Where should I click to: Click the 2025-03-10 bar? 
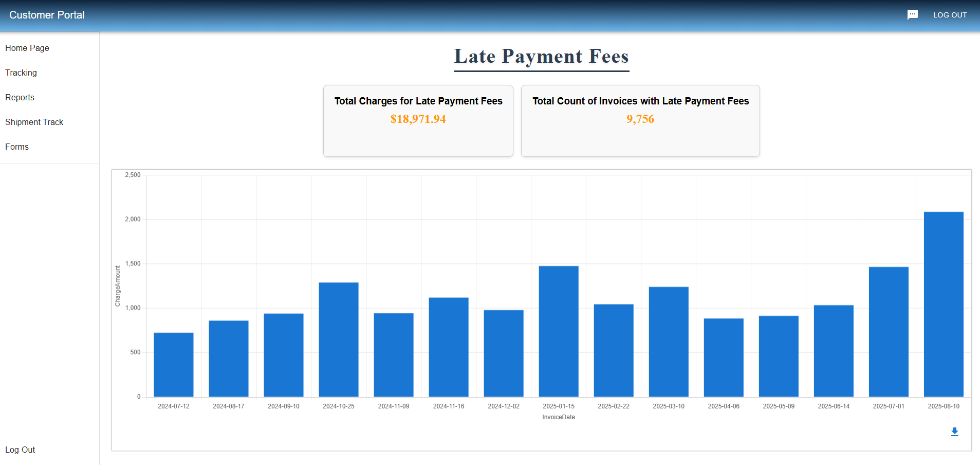pyautogui.click(x=669, y=342)
